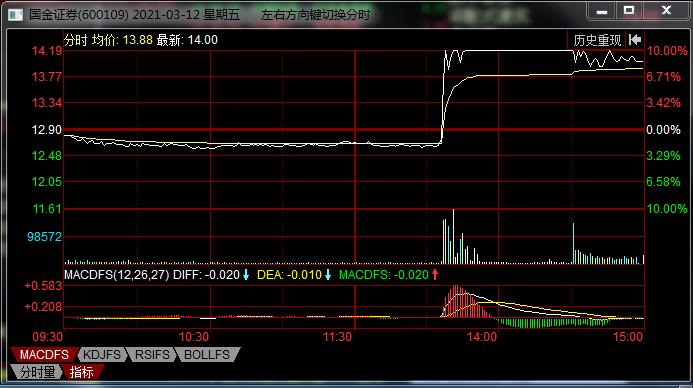
Task: Click the tallest volume bar spike
Action: (453, 236)
